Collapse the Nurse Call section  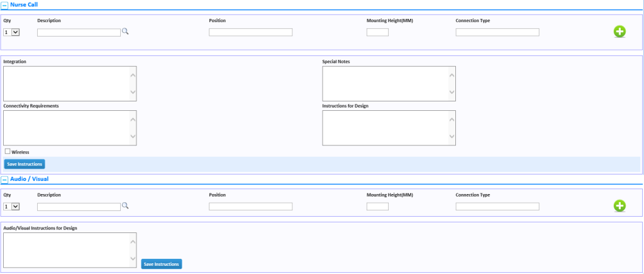click(5, 5)
